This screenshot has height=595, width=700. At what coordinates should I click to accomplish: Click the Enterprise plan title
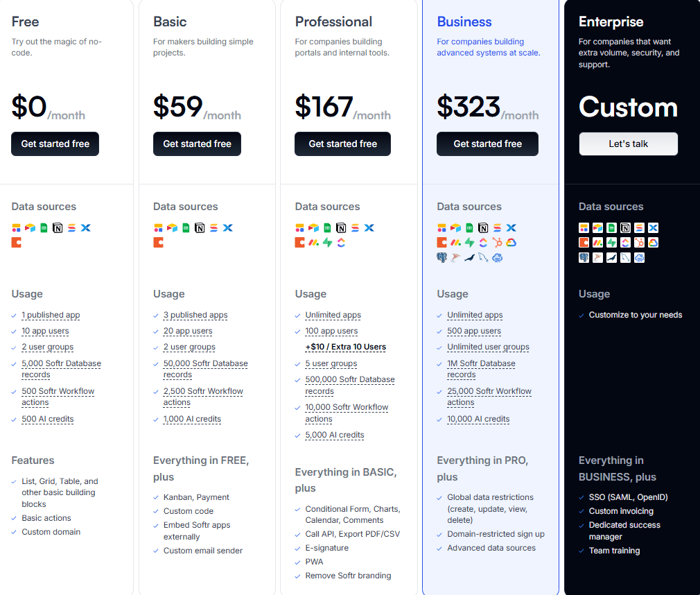(611, 21)
